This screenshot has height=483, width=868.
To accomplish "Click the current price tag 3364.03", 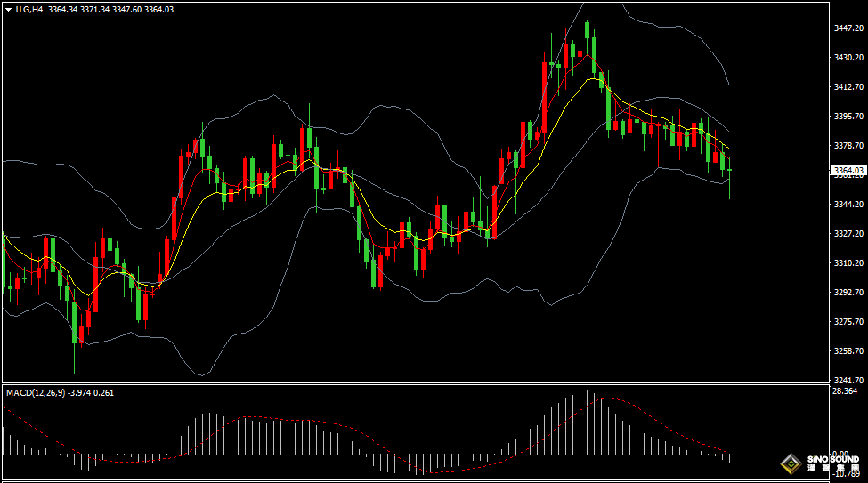I will (x=847, y=170).
